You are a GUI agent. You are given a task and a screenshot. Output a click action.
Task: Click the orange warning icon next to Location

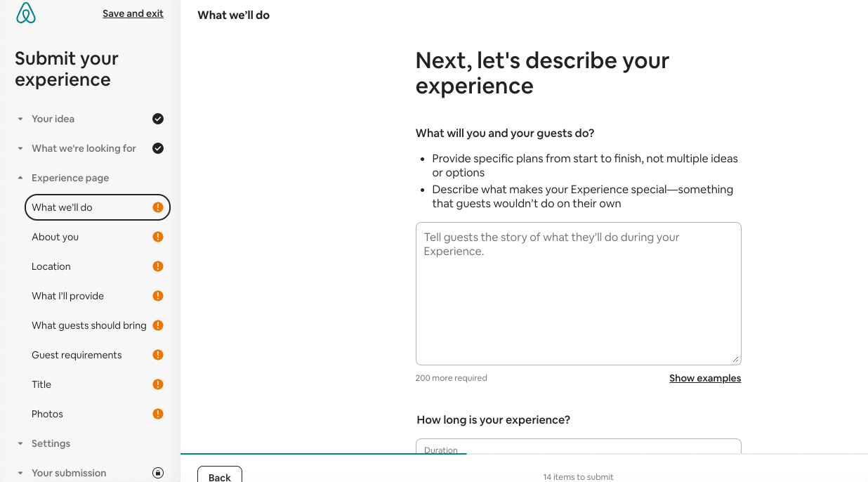158,266
